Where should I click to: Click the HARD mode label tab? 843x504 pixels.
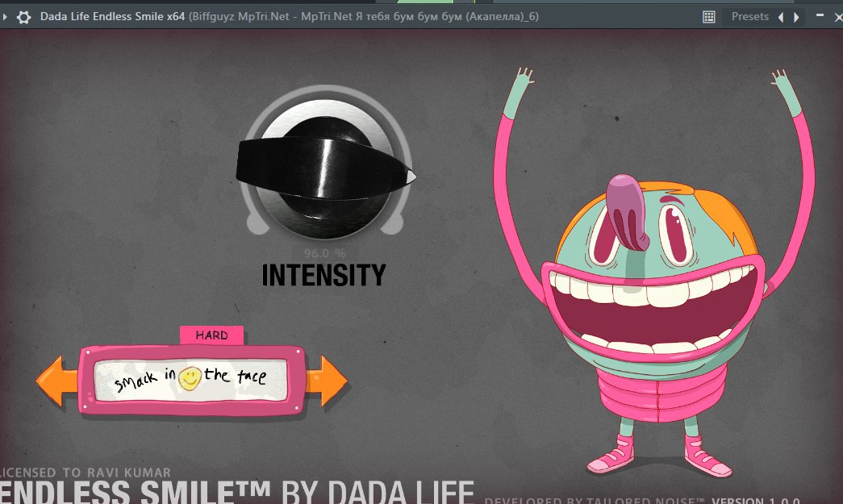coord(212,335)
